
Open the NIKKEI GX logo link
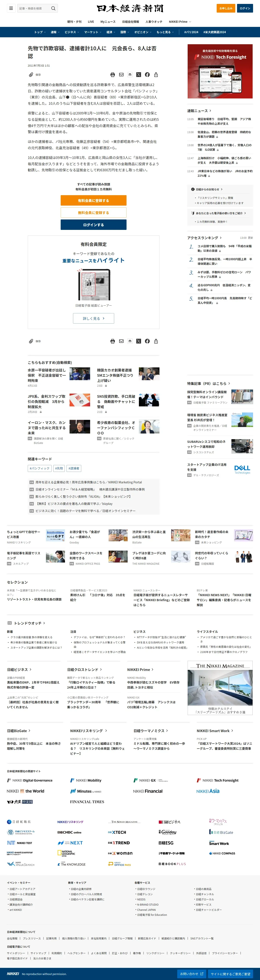151,780
